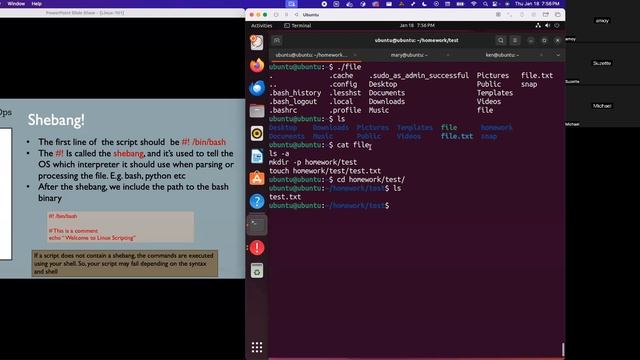Close the mary@ubuntu terminal tab
640x360 pixels.
pos(448,55)
